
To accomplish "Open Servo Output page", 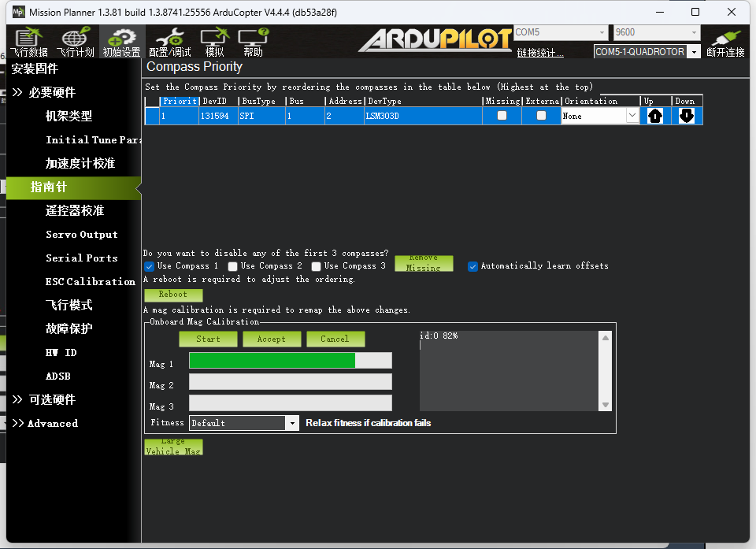I will tap(81, 235).
